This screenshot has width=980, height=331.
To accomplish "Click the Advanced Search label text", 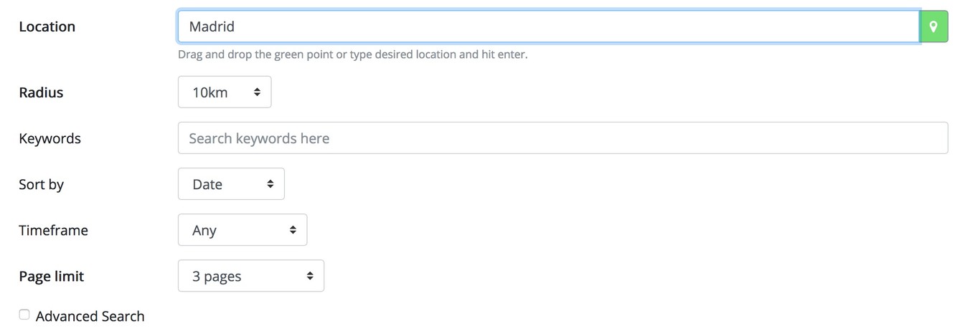I will pyautogui.click(x=90, y=316).
